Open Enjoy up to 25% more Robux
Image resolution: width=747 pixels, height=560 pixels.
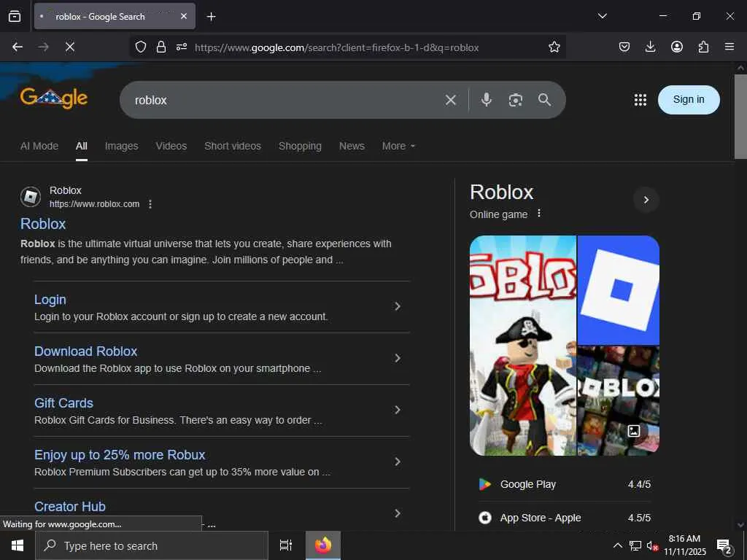tap(120, 455)
